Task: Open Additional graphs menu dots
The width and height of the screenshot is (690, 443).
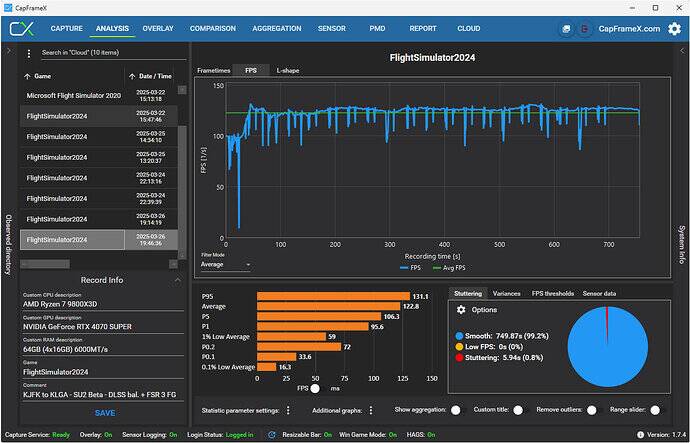Action: click(x=371, y=410)
